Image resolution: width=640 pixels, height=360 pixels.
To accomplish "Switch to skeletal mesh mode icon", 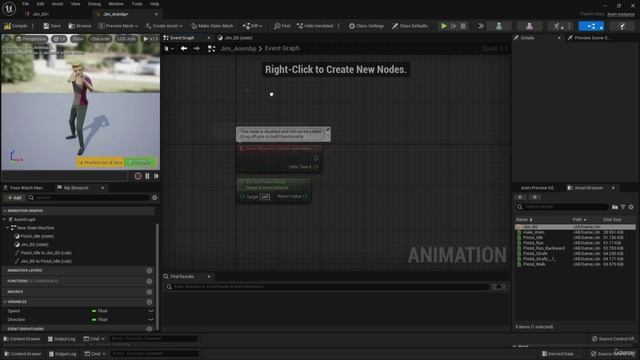I will tap(529, 26).
